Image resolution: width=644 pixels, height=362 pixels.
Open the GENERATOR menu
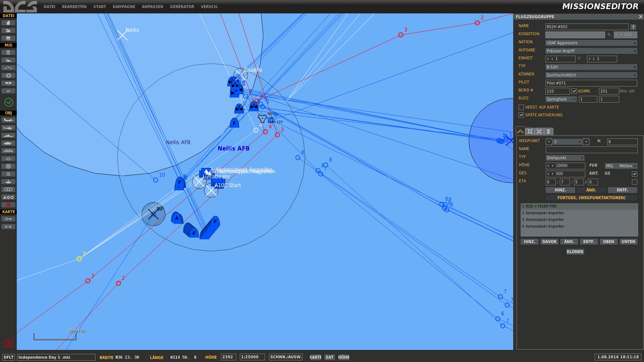(182, 7)
